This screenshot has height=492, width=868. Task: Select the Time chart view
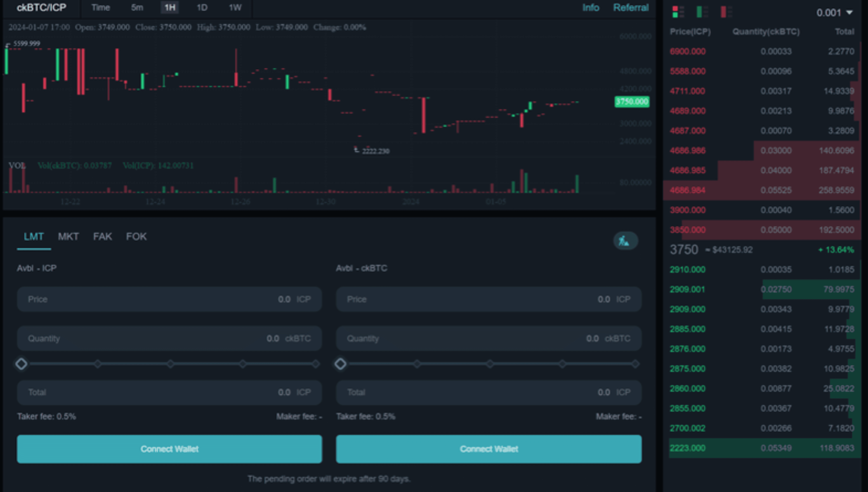click(x=100, y=7)
